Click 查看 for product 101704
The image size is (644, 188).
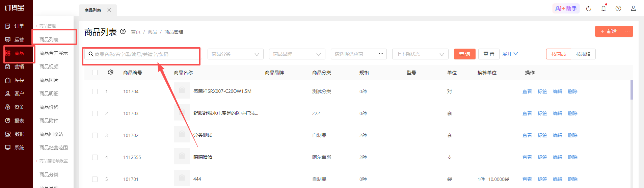527,91
